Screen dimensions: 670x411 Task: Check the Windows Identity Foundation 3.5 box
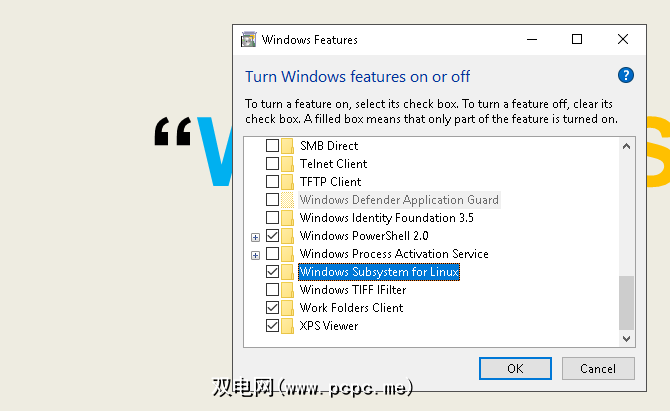272,218
